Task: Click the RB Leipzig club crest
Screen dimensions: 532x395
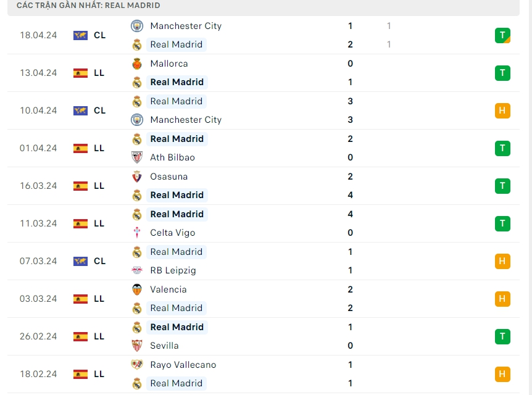Action: coord(136,270)
